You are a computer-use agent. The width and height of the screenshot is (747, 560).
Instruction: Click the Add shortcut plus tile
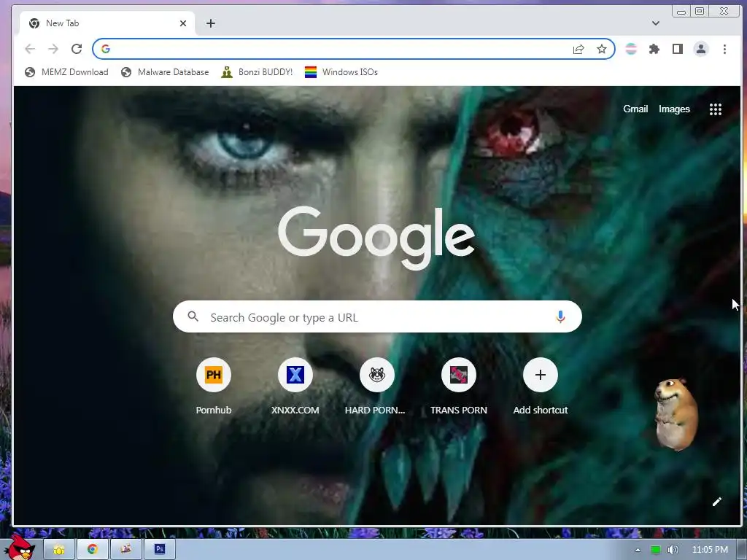(x=541, y=386)
